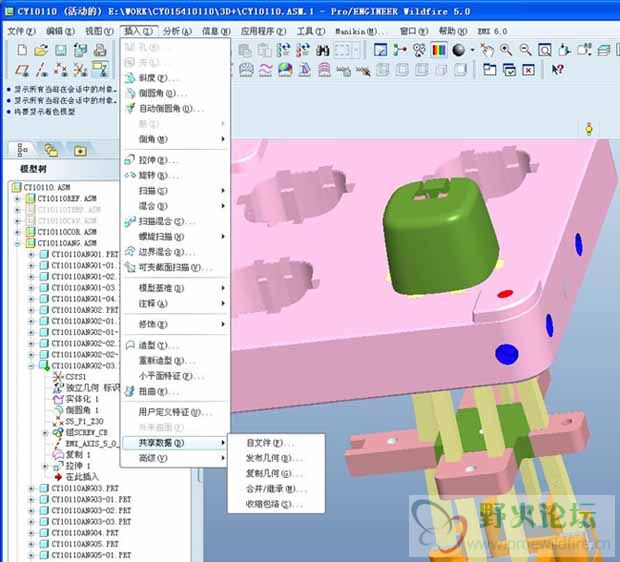Open the 编辑 (Edit) menu
Image resolution: width=620 pixels, height=562 pixels.
pos(60,31)
